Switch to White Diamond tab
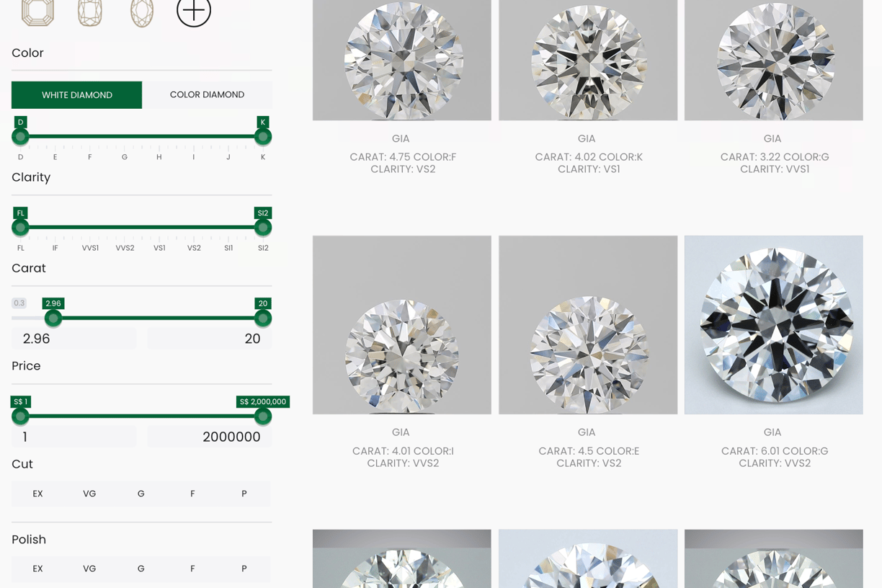The image size is (882, 588). click(x=76, y=94)
